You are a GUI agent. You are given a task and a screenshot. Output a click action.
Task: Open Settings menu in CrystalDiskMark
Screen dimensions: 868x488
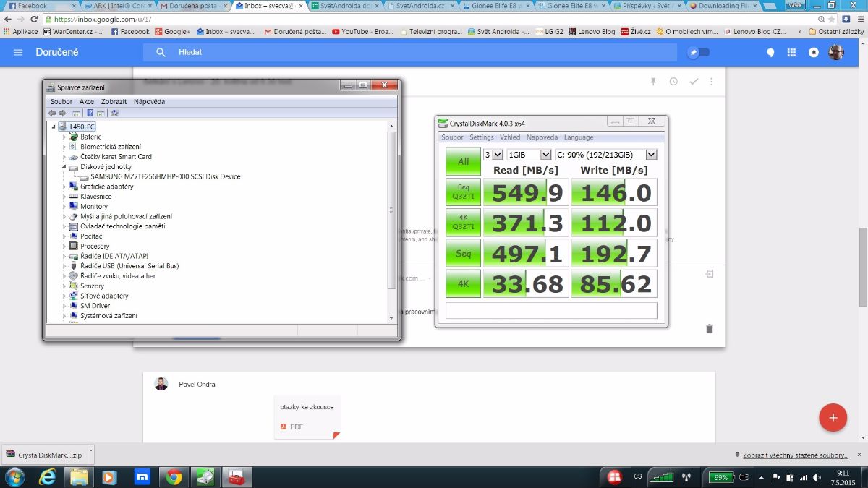point(481,137)
